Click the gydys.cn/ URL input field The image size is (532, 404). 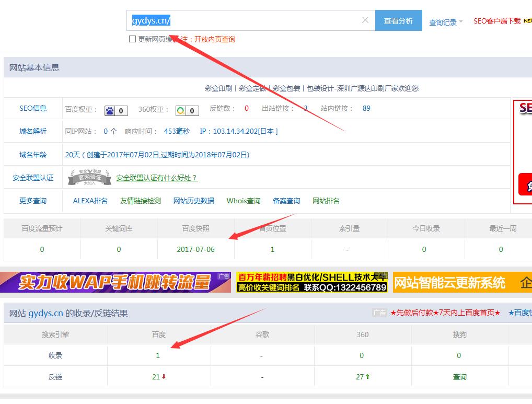[251, 20]
